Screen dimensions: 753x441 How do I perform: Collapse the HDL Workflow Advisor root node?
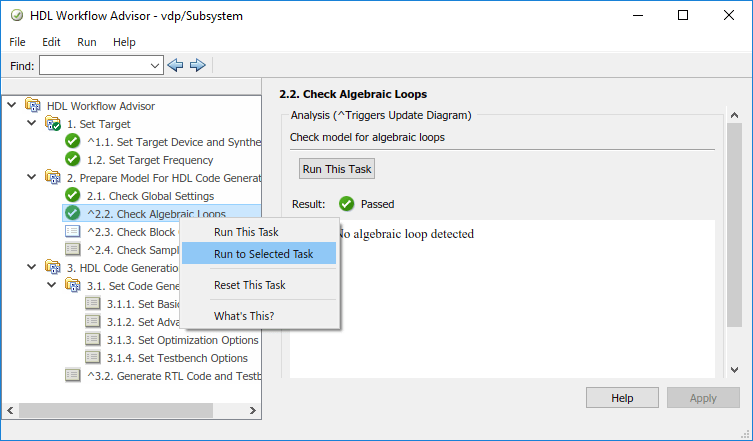(x=12, y=105)
